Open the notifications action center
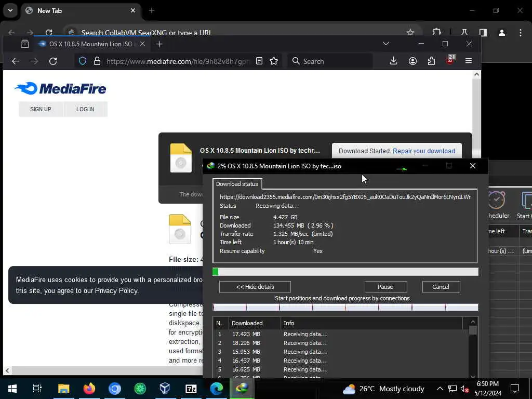 [x=515, y=389]
